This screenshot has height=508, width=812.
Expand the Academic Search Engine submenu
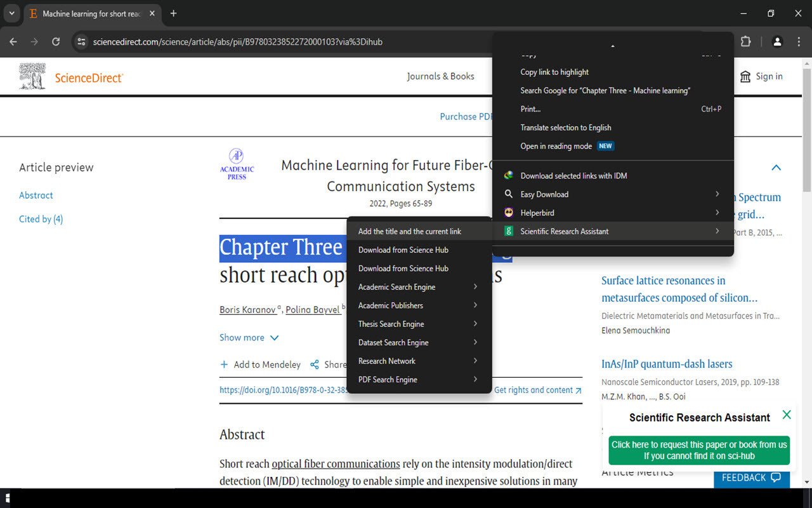tap(419, 287)
